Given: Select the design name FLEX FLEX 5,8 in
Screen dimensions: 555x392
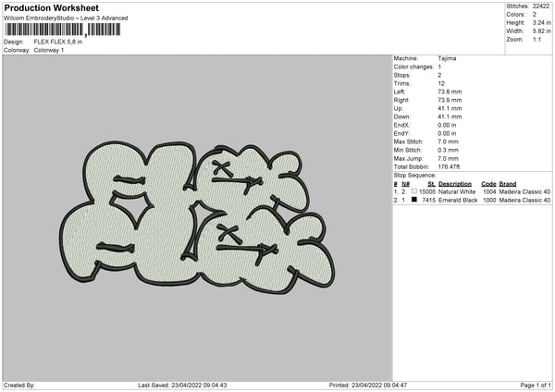Looking at the screenshot, I should click(57, 42).
